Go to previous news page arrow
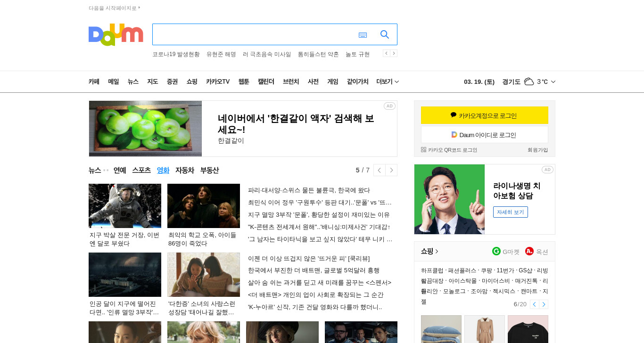The image size is (644, 343). [380, 170]
